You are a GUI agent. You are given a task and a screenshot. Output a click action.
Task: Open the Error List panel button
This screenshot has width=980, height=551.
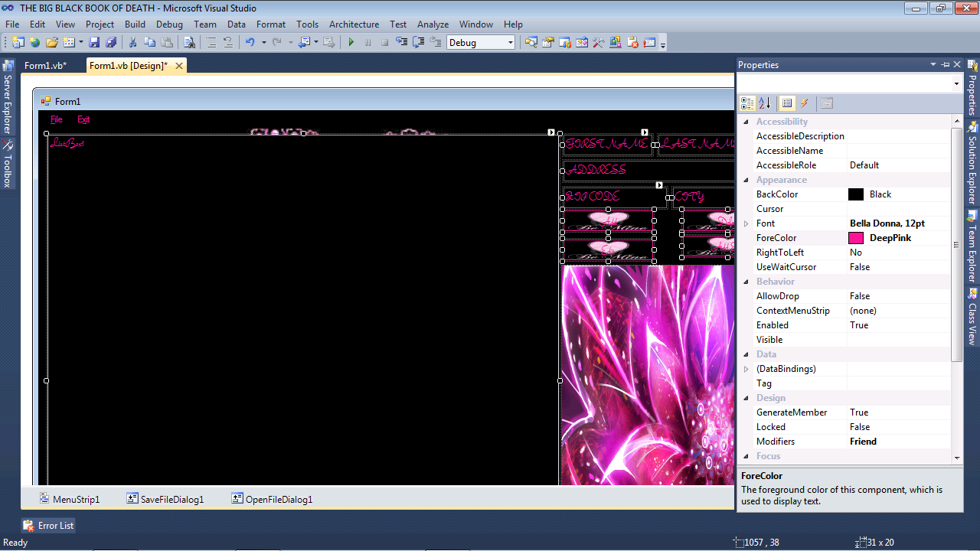pos(49,526)
